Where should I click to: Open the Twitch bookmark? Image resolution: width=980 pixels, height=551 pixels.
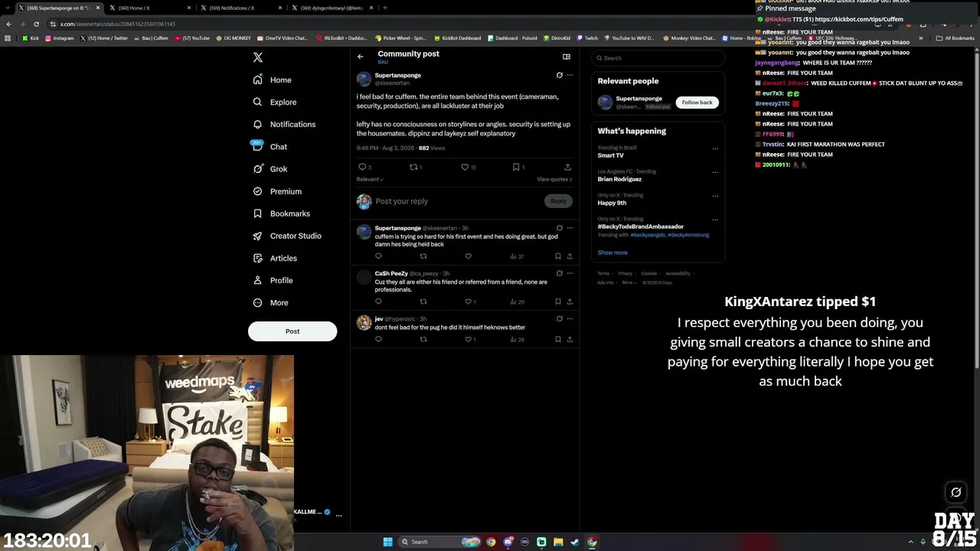coord(587,38)
